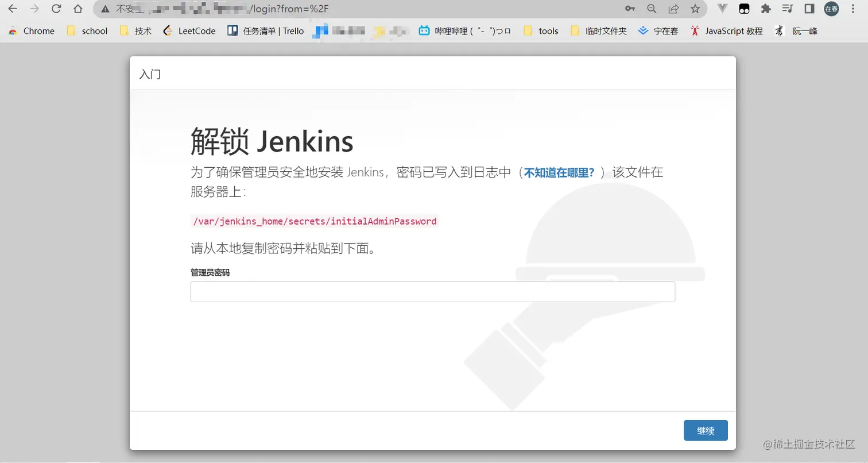
Task: Open the 哔哩哔哩 bookmark
Action: coord(465,31)
